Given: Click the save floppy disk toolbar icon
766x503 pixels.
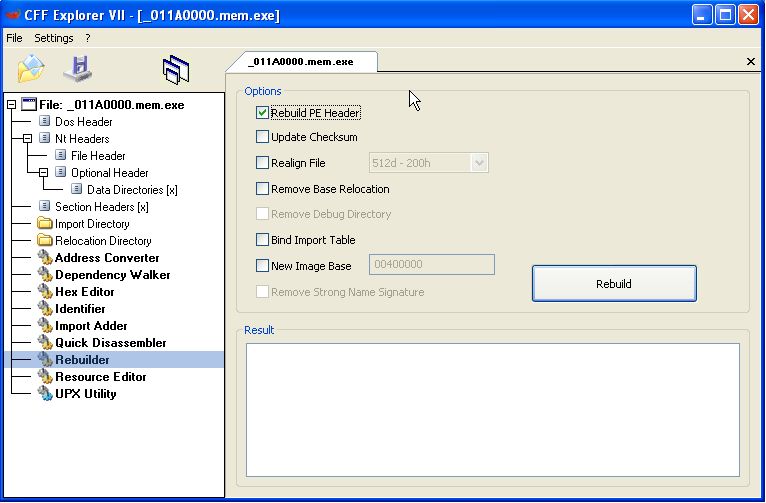Looking at the screenshot, I should [x=78, y=69].
